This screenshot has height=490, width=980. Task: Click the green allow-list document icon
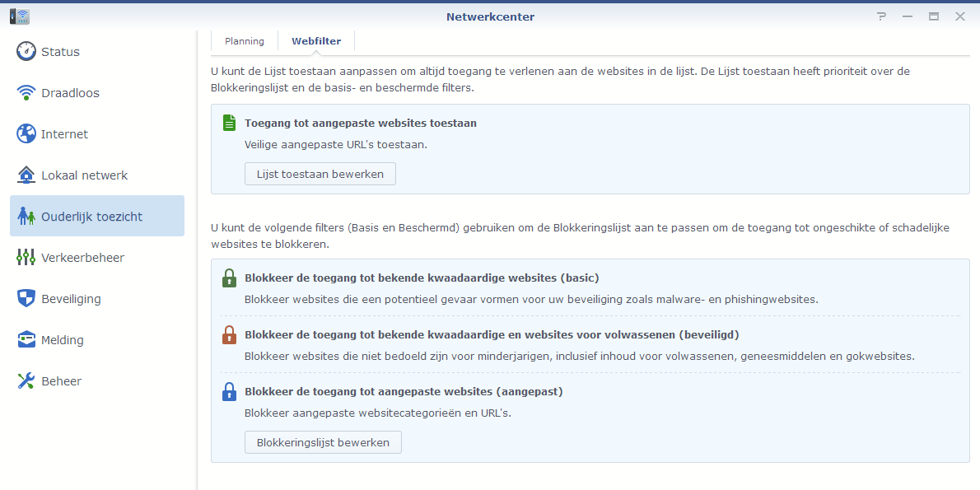point(229,122)
